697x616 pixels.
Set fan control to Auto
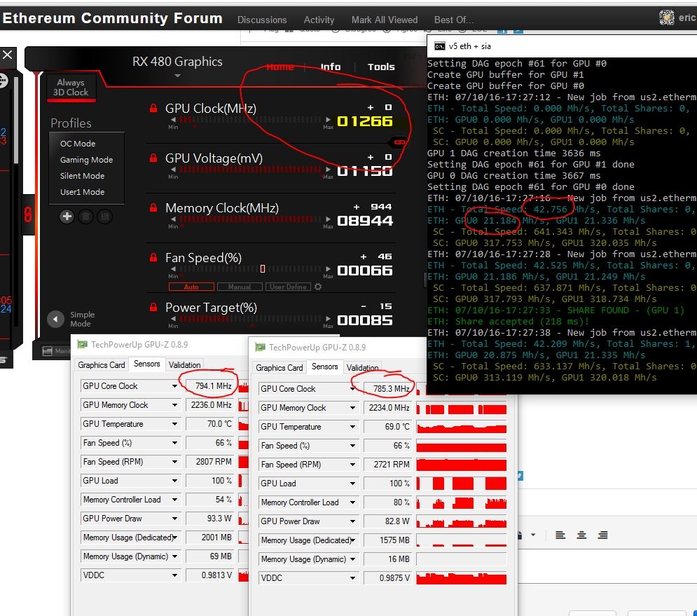pos(191,287)
